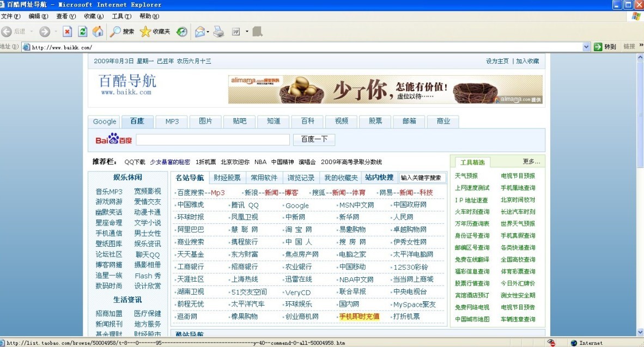Select the 邮箱 search tab
Screen dimensions: 644x347
[x=409, y=121]
